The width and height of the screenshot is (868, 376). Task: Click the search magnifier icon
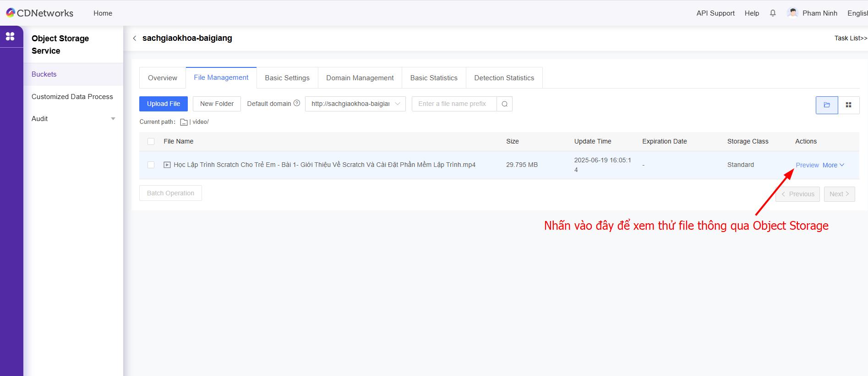click(x=504, y=104)
